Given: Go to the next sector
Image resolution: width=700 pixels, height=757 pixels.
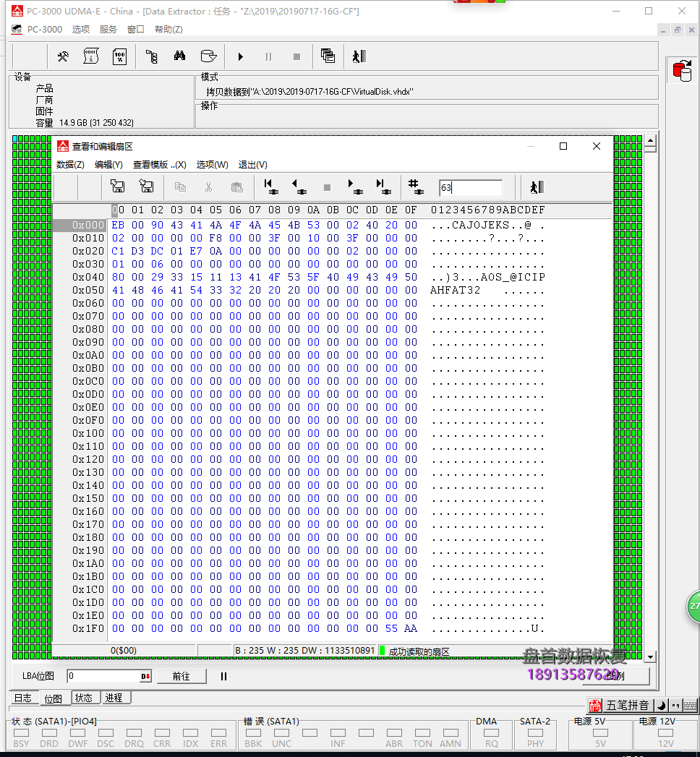Looking at the screenshot, I should point(355,187).
